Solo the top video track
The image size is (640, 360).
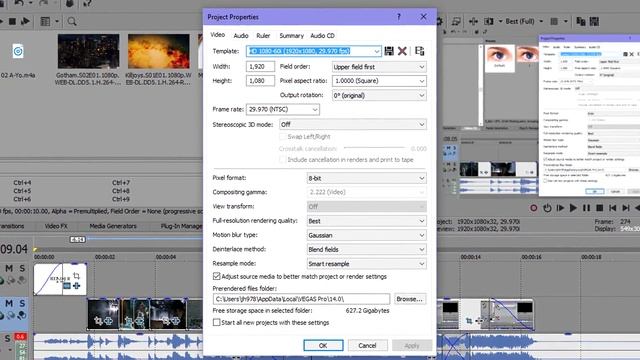pos(22,268)
